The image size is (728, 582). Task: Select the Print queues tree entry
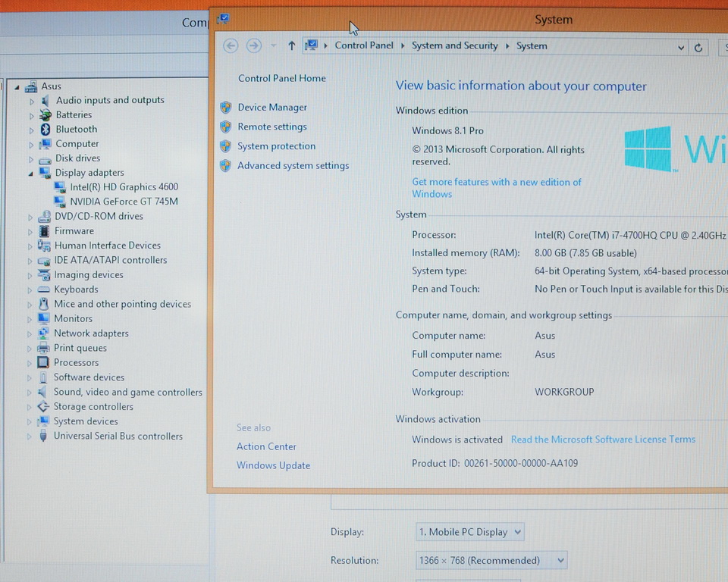[80, 348]
